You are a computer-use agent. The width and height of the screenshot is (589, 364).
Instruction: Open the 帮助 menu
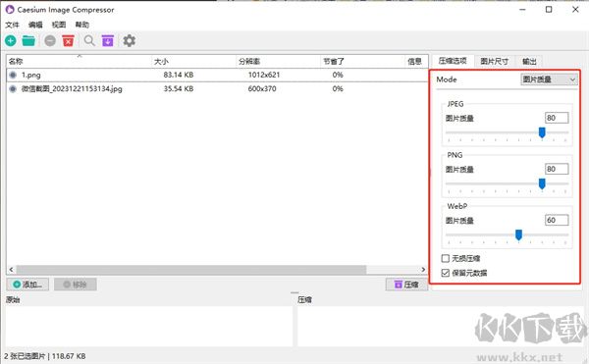pyautogui.click(x=81, y=25)
